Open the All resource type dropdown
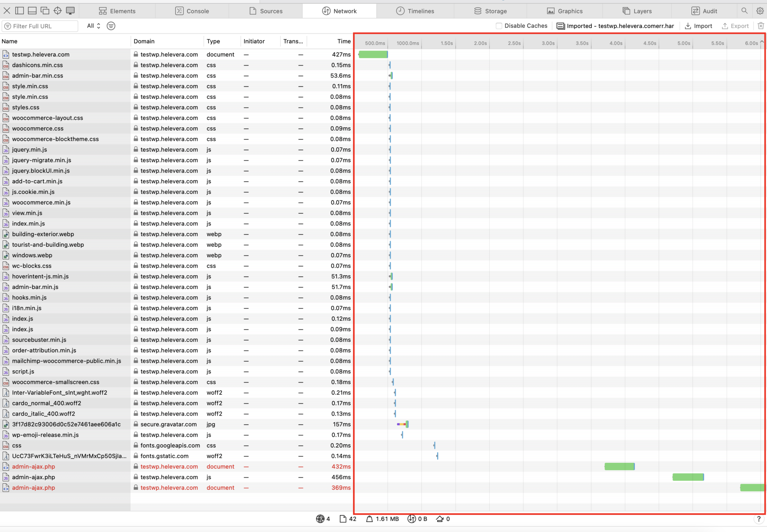Screen dimensions: 767x532 coord(93,26)
